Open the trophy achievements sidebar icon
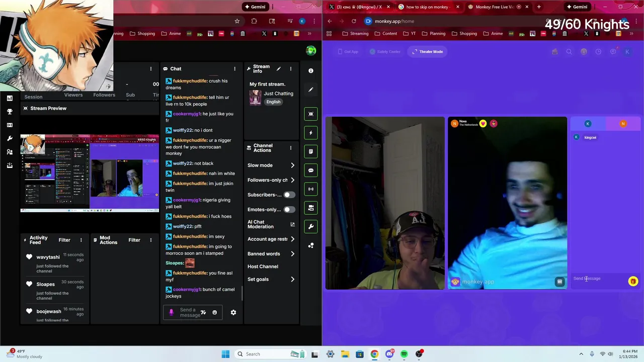Image resolution: width=644 pixels, height=362 pixels. pos(10,112)
